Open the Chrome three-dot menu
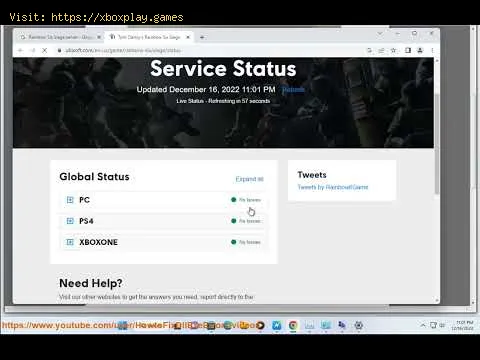Screen dimensions: 480x360 [432, 50]
